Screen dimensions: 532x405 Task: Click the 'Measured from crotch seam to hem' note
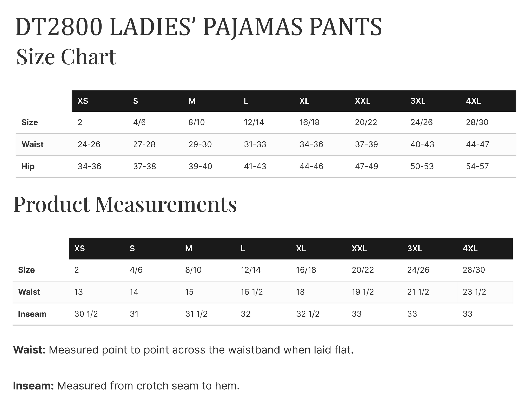click(x=148, y=386)
